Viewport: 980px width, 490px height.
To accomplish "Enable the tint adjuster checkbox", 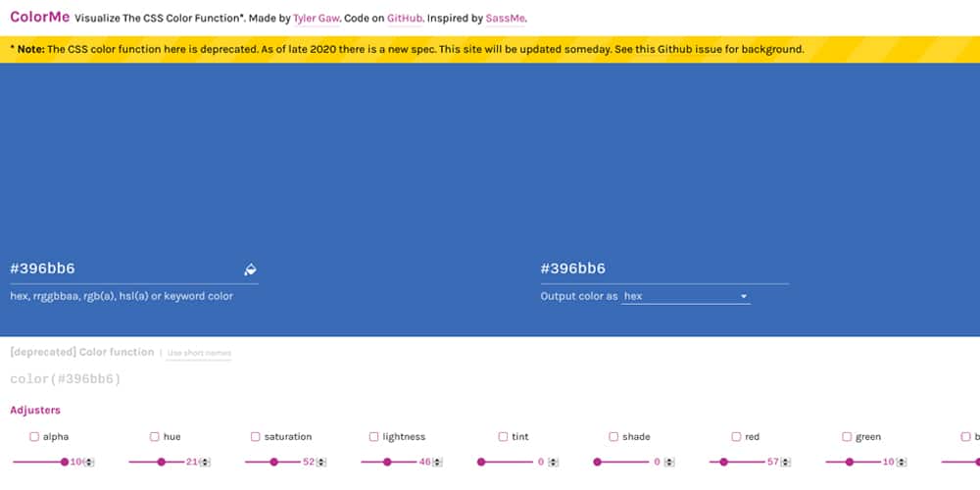I will [x=503, y=437].
